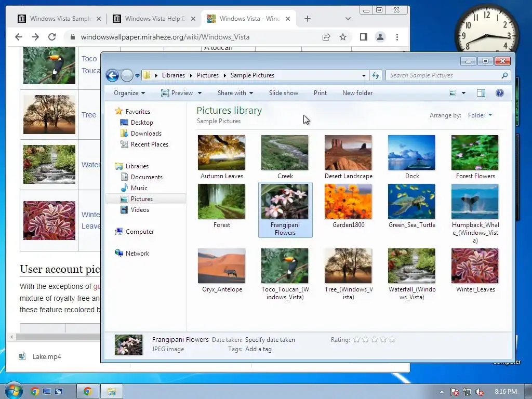This screenshot has width=532, height=399.
Task: Open the Chrome profile avatar icon
Action: click(380, 37)
